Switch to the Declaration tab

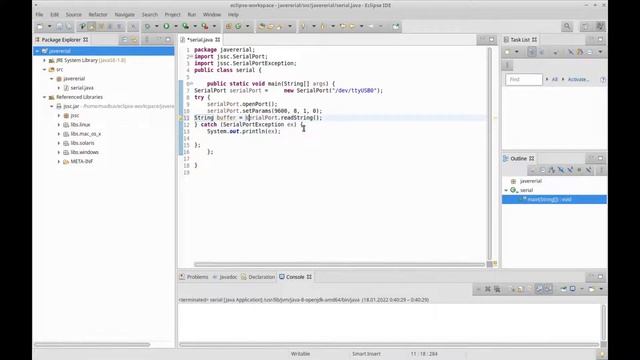click(x=258, y=277)
